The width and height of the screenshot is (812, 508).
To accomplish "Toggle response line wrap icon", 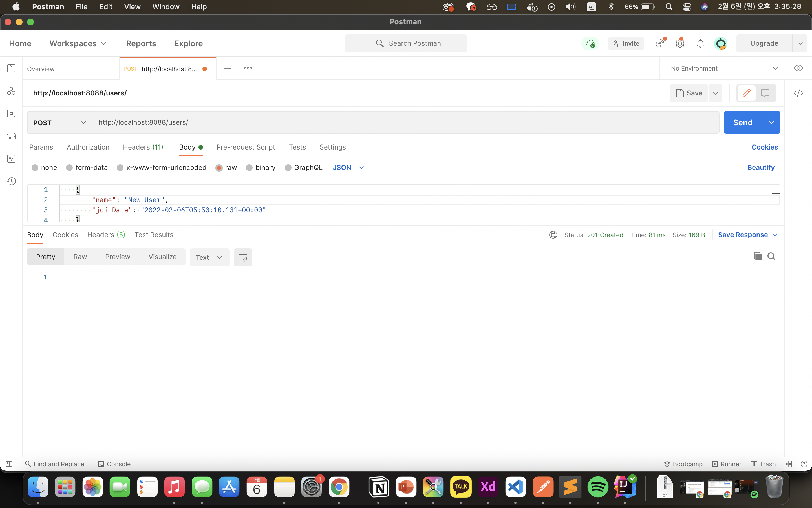I will (243, 257).
